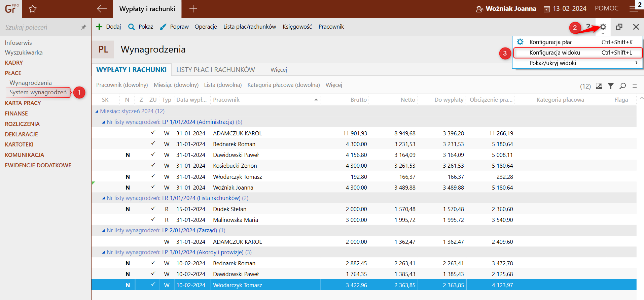
Task: Toggle the sidebar pin icon
Action: [x=83, y=27]
